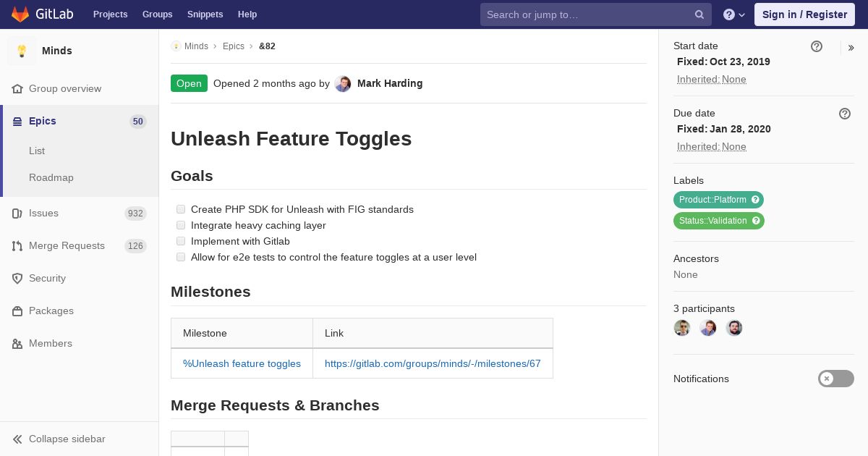The height and width of the screenshot is (456, 868).
Task: Open the Snippets menu item
Action: tap(205, 14)
